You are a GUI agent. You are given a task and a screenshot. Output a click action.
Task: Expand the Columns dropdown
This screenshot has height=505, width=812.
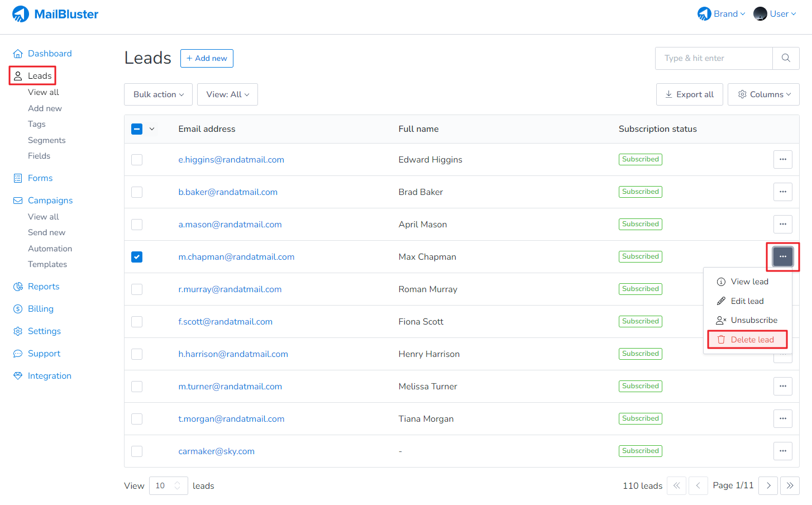[x=763, y=94]
